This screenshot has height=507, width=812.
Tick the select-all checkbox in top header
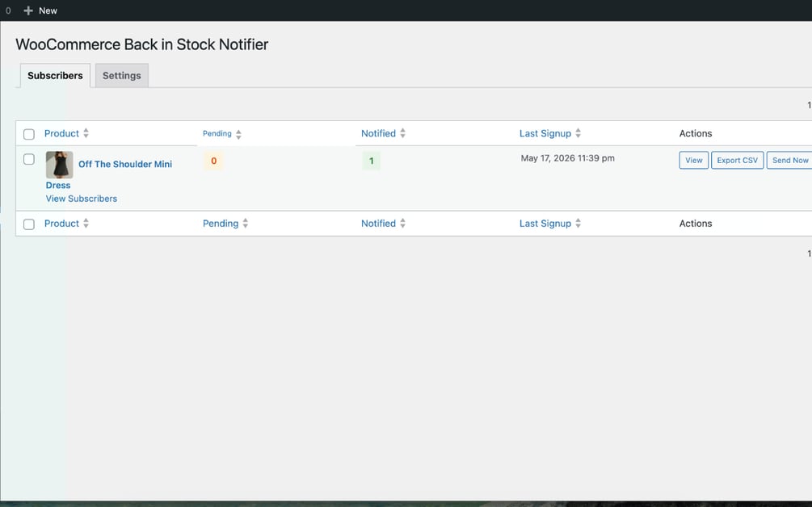(29, 134)
